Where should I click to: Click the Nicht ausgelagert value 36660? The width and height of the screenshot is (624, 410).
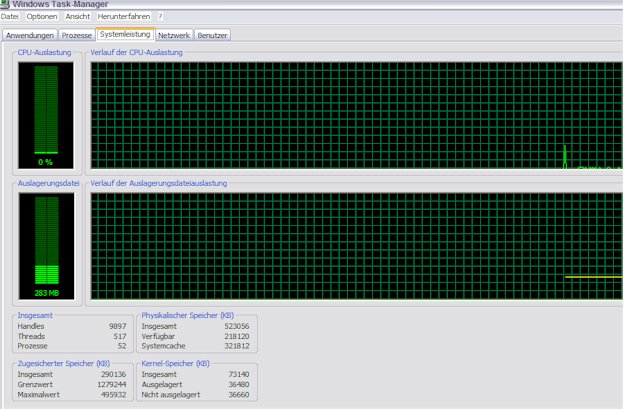coord(239,395)
